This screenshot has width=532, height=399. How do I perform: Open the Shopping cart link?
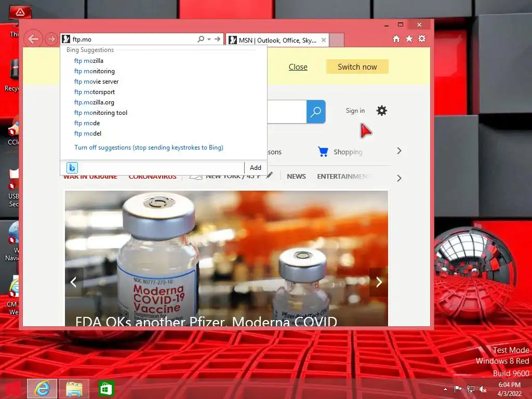(x=340, y=152)
